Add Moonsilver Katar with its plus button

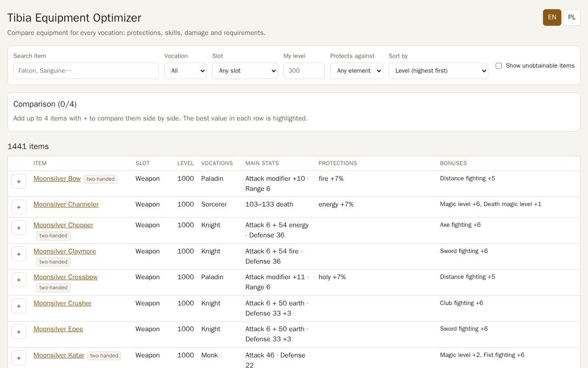pyautogui.click(x=19, y=358)
